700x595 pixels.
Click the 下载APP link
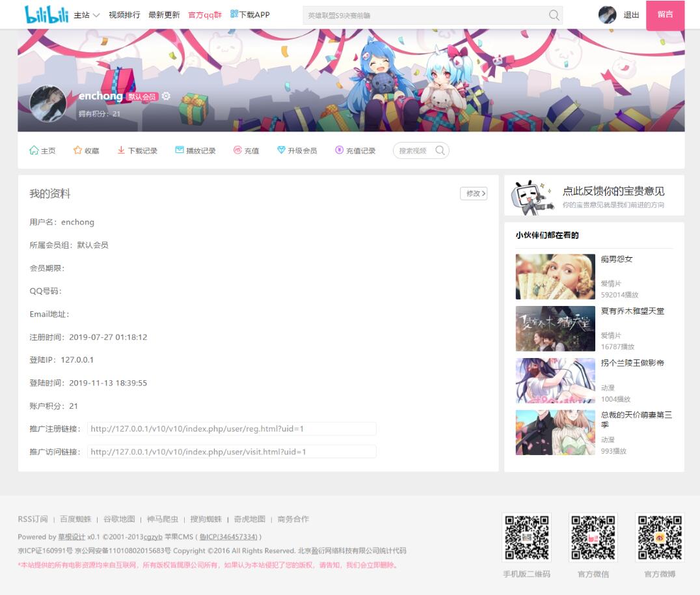(254, 15)
